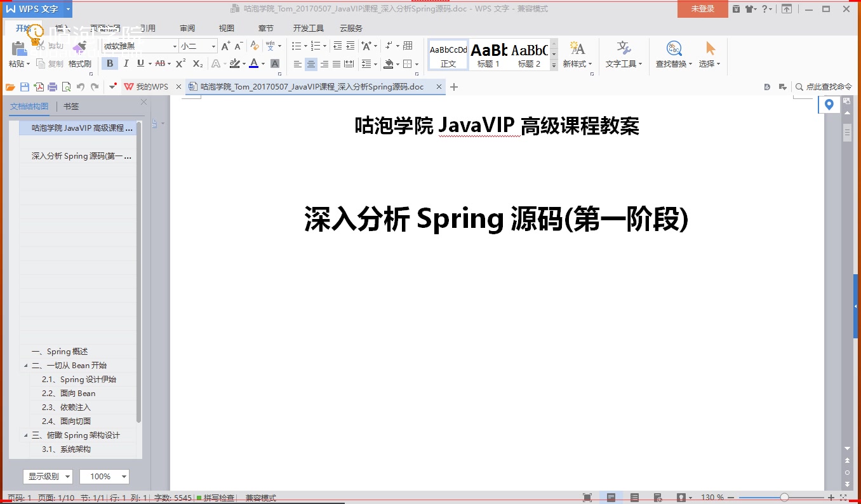Click the Copy (复制) button

(x=50, y=63)
